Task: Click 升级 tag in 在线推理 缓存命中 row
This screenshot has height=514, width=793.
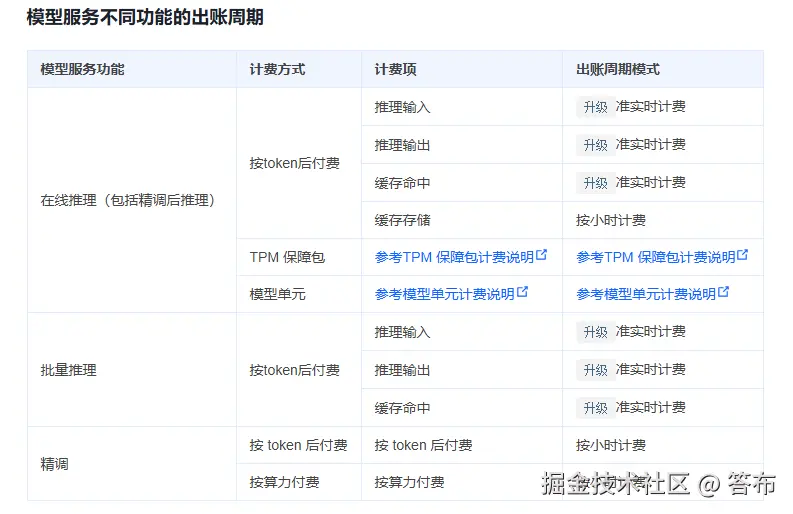Action: point(596,183)
